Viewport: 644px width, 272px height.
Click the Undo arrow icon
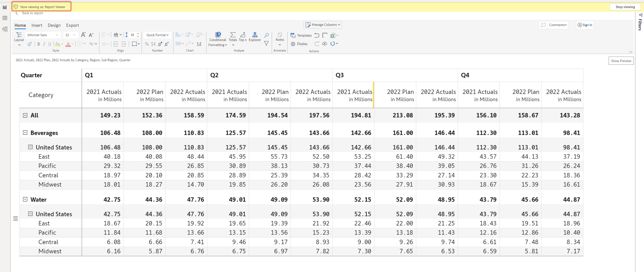(x=317, y=35)
